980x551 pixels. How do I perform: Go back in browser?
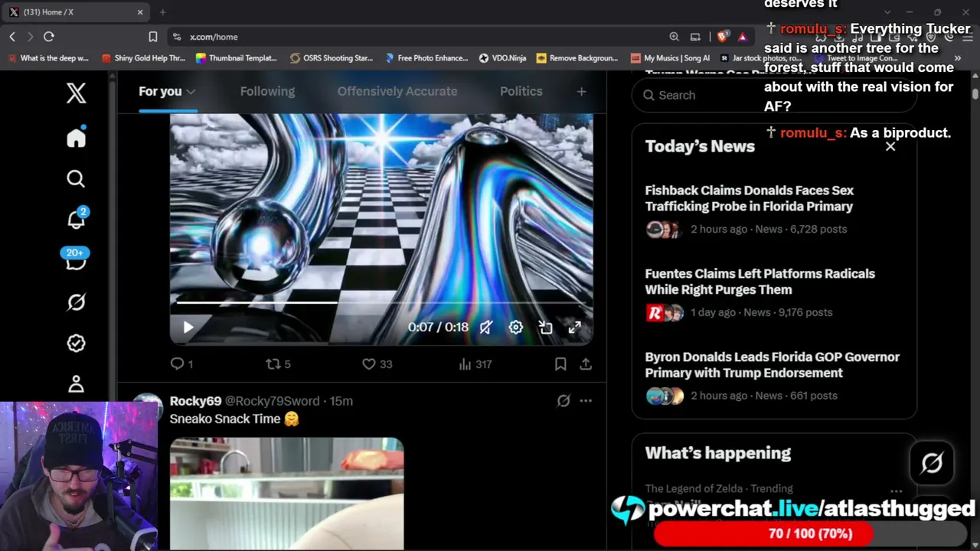point(12,37)
